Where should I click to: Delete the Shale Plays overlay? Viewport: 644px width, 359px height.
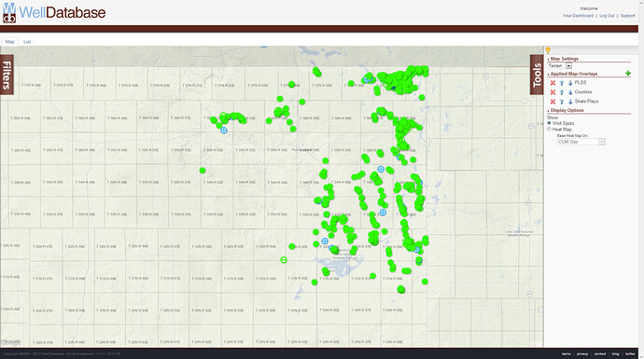pos(553,102)
